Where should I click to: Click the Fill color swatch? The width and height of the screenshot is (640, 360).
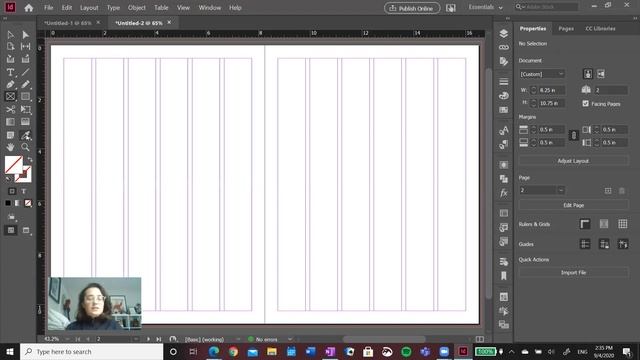[x=13, y=165]
